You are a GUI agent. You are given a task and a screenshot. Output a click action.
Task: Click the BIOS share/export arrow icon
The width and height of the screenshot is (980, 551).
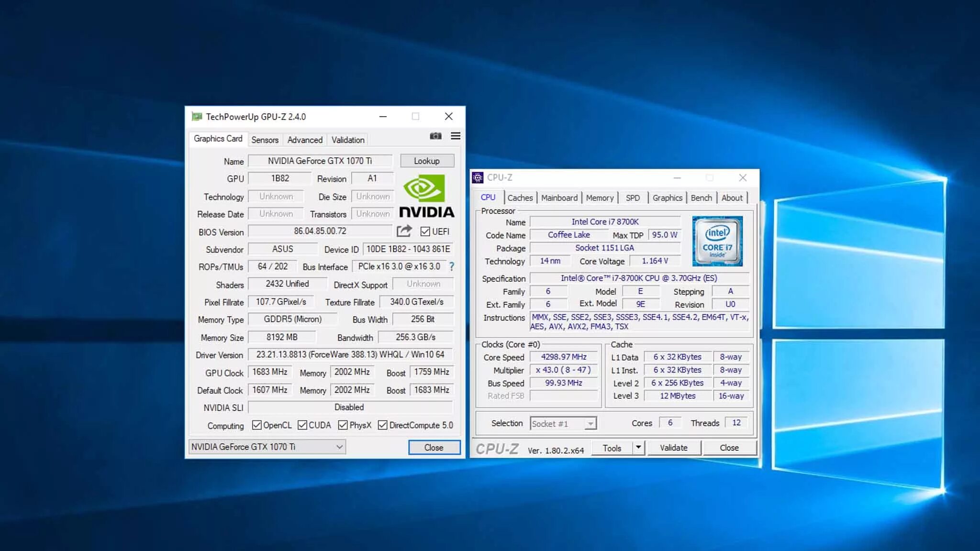tap(404, 231)
